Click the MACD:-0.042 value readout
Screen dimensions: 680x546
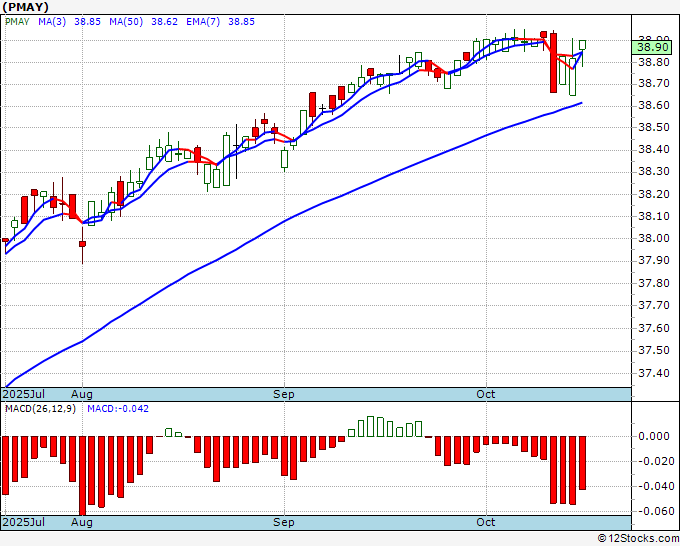click(x=118, y=409)
